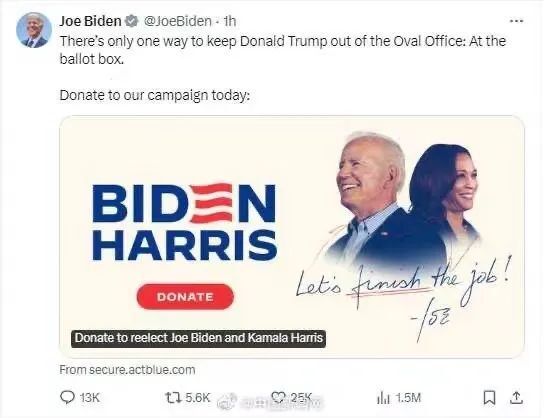The width and height of the screenshot is (544, 418).
Task: Click the BIDEN HARRIS campaign logo
Action: coord(185,222)
